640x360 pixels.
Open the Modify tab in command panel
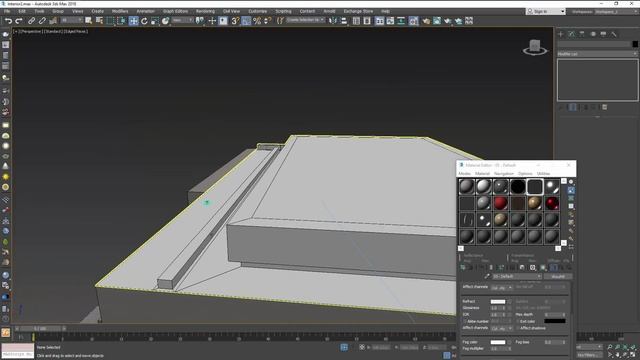(x=571, y=34)
